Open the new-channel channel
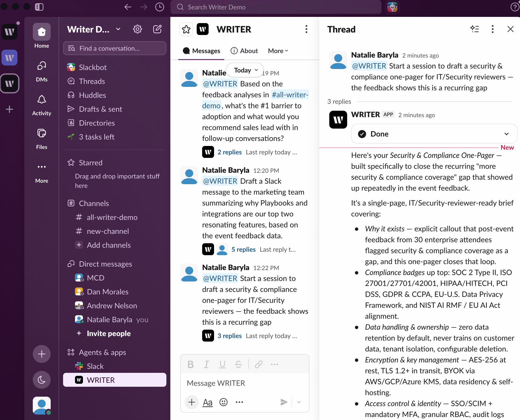The width and height of the screenshot is (520, 420). tap(115, 231)
